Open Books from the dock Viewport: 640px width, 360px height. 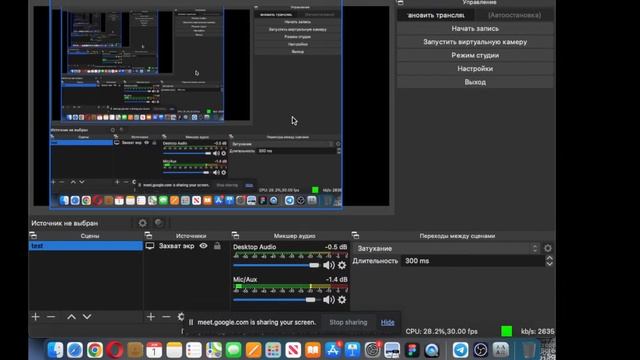pyautogui.click(x=313, y=350)
